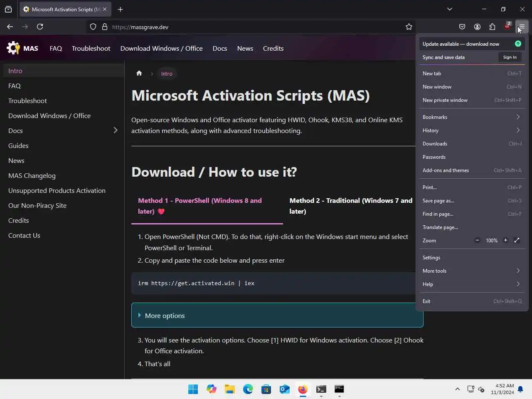Open Windows Start button on taskbar
Image resolution: width=532 pixels, height=399 pixels.
tap(193, 389)
